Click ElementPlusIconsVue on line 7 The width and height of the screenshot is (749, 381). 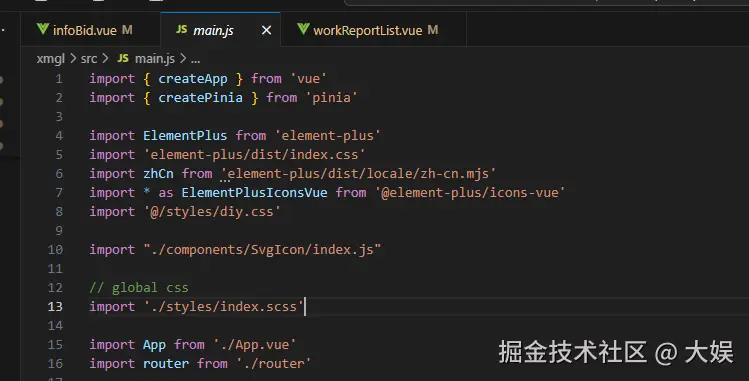(x=255, y=192)
